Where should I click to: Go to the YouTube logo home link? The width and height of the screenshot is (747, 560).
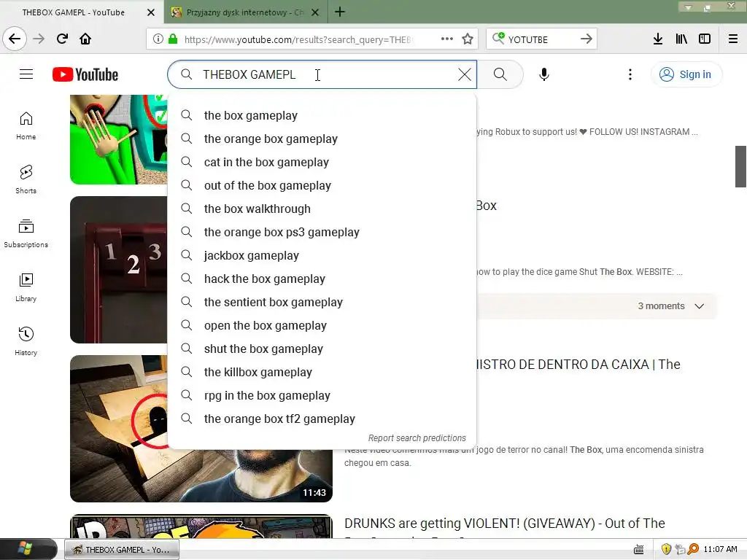(85, 74)
